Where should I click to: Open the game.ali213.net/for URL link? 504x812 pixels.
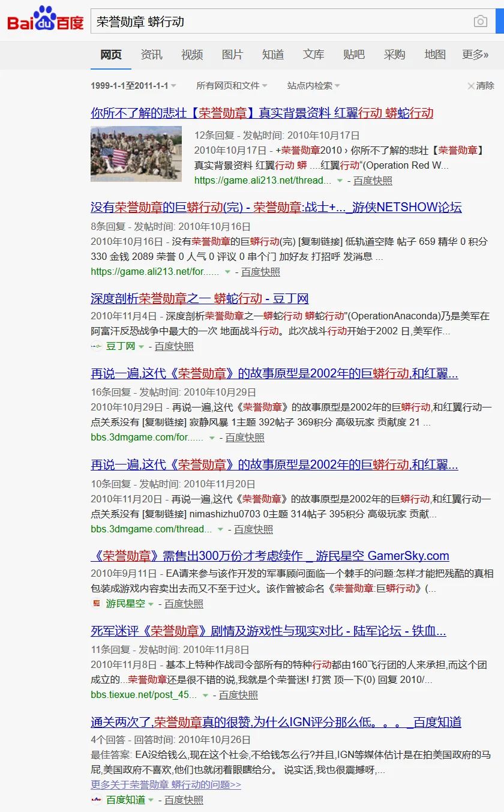point(155,271)
